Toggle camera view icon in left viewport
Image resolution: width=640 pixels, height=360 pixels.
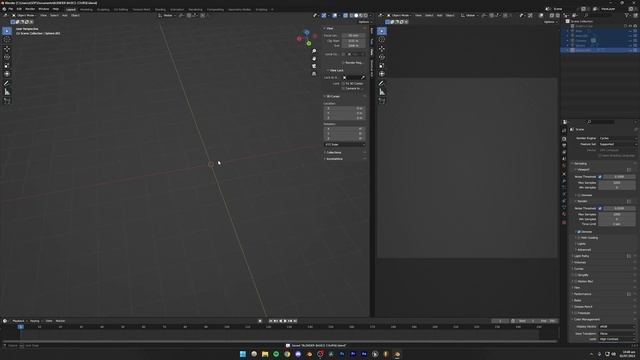click(x=314, y=66)
